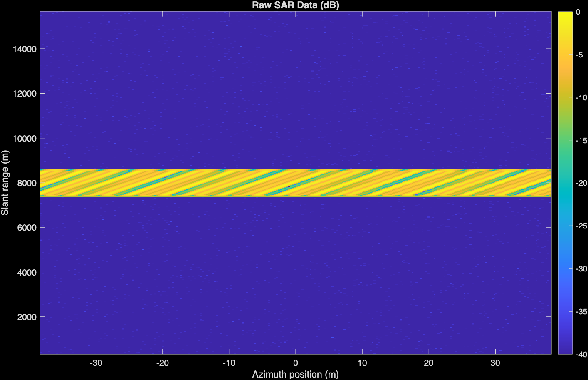
Task: Click the 20 x-axis tick label
Action: pos(428,363)
